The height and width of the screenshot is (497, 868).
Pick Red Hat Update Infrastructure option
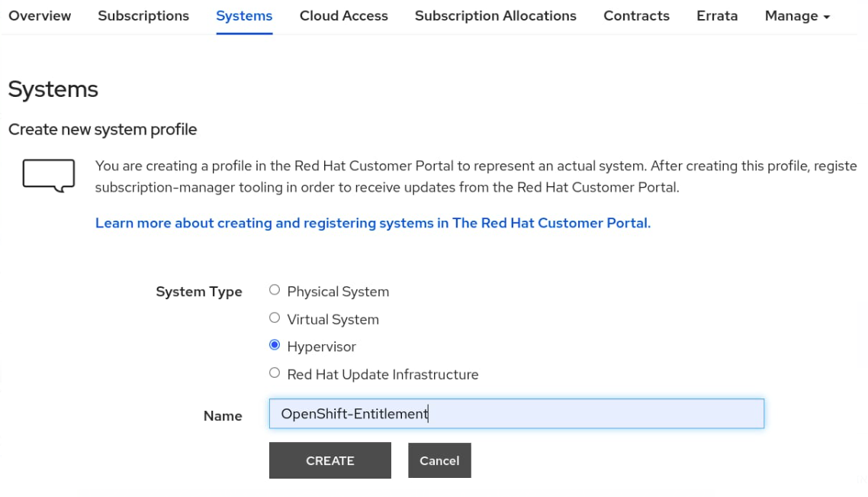click(x=275, y=373)
